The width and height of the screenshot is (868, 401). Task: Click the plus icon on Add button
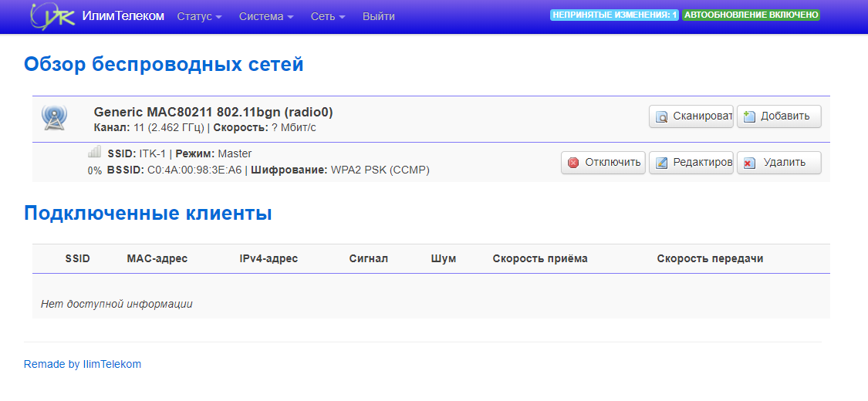tap(749, 116)
